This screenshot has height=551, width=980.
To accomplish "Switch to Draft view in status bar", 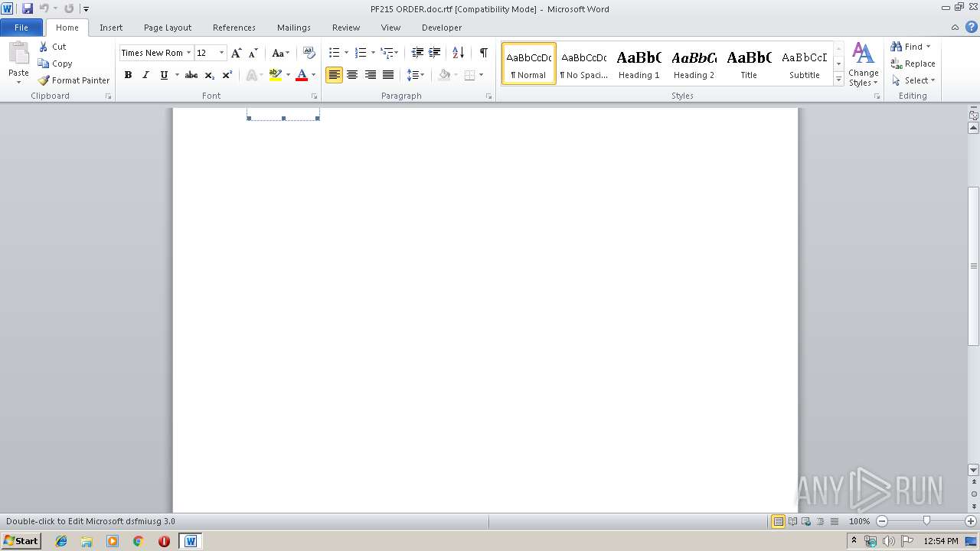I will (x=833, y=521).
